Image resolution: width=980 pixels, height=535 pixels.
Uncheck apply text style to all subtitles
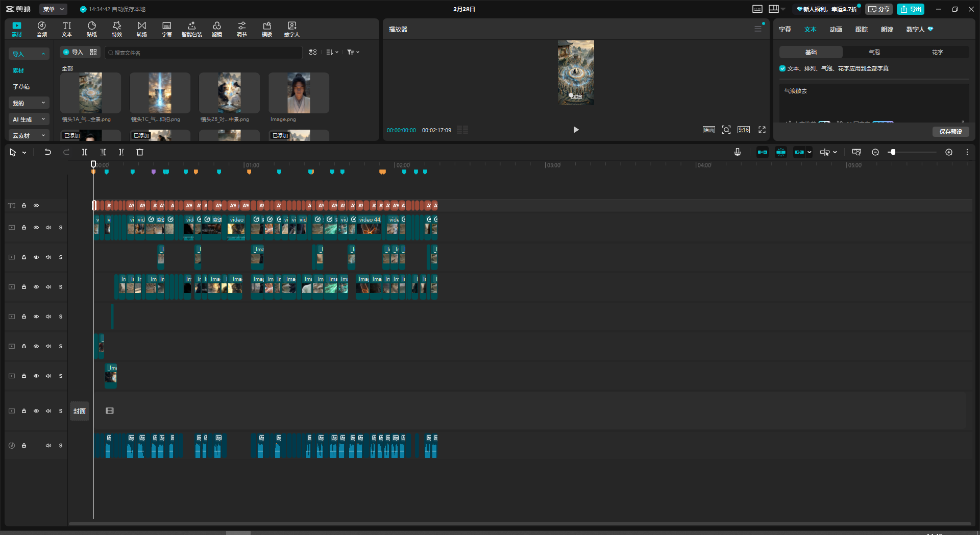click(782, 68)
